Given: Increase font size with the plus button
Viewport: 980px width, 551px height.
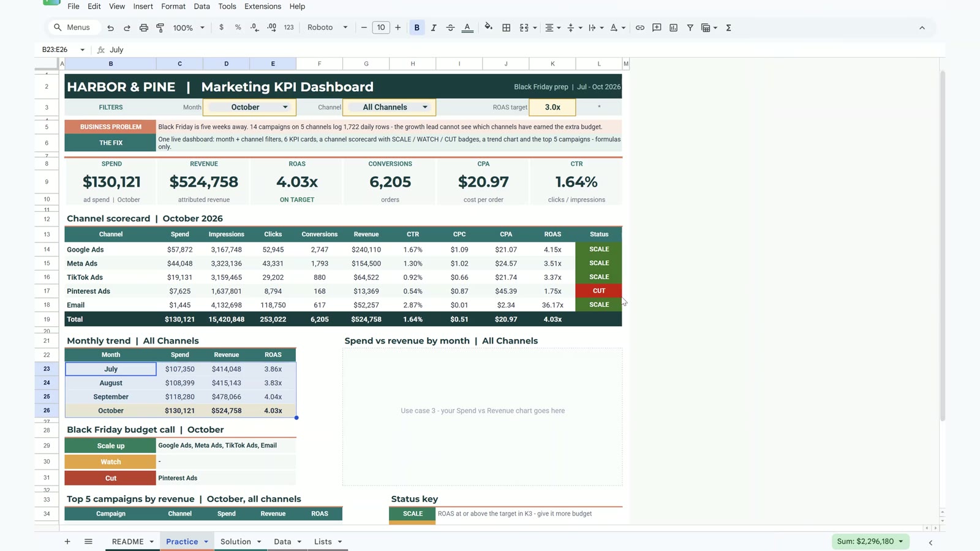Looking at the screenshot, I should click(398, 28).
